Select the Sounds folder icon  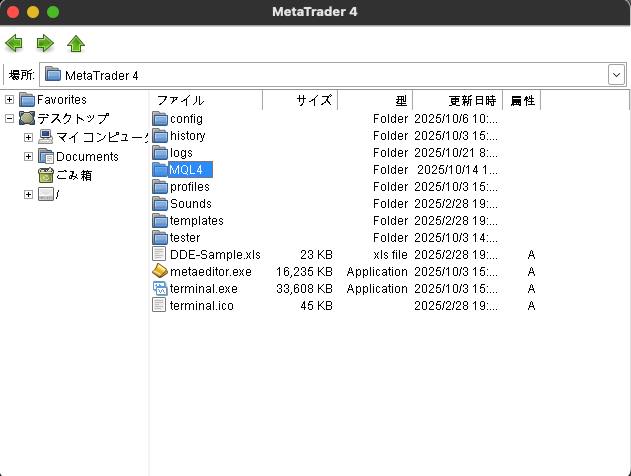pyautogui.click(x=160, y=204)
